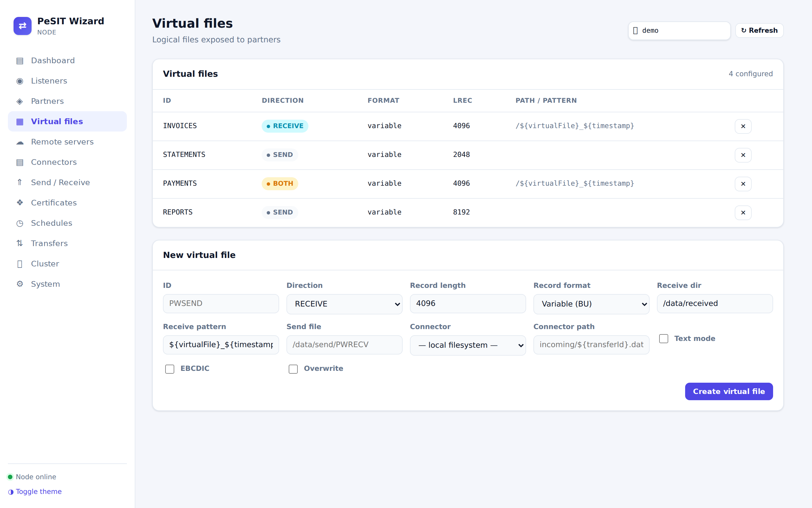Screen dimensions: 812x508
Task: Click the Schedules clock icon
Action: pos(20,223)
